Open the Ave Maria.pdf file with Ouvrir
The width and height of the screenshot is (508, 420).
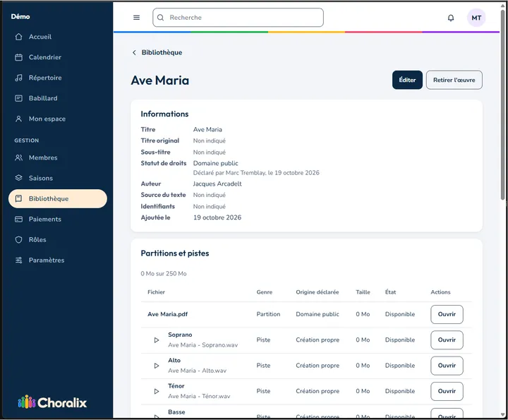tap(447, 314)
